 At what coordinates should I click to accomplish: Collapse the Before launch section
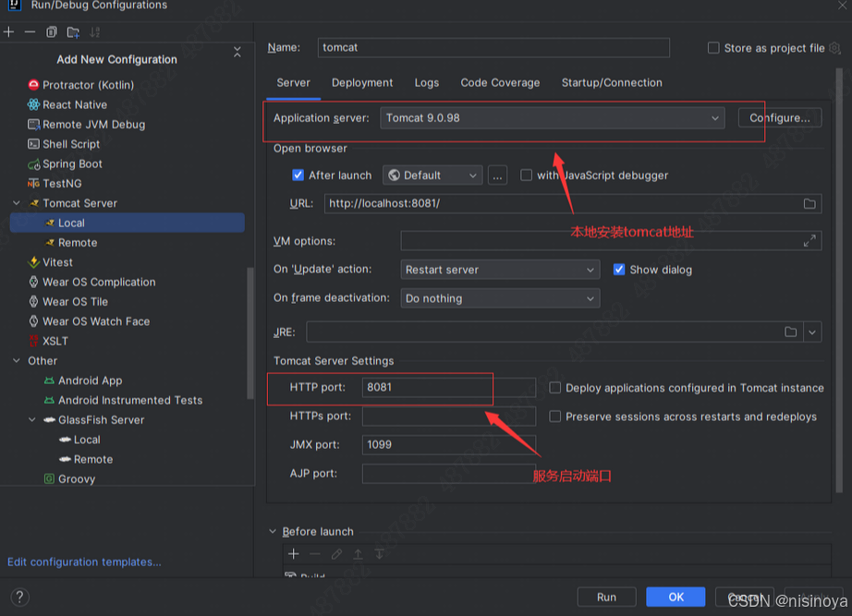click(x=273, y=531)
